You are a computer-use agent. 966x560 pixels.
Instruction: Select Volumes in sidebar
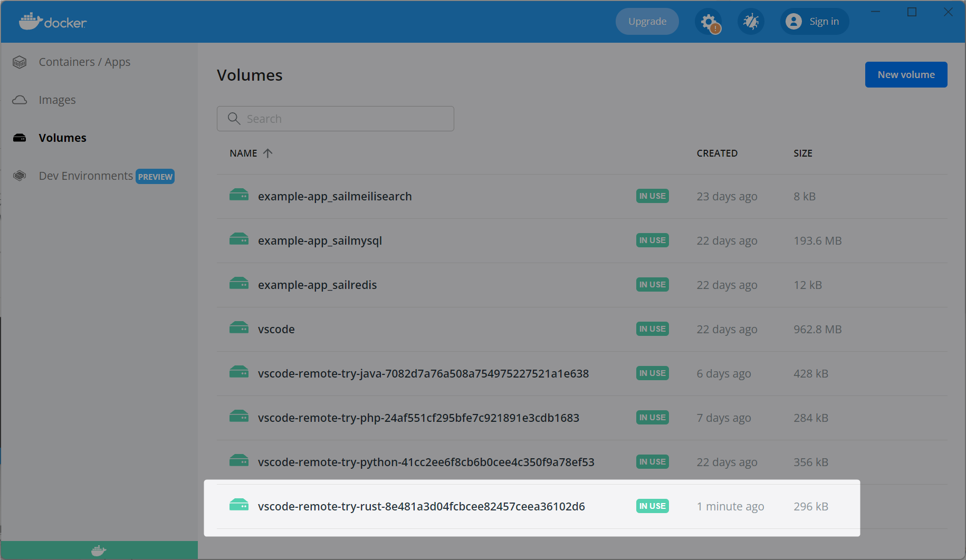(62, 138)
